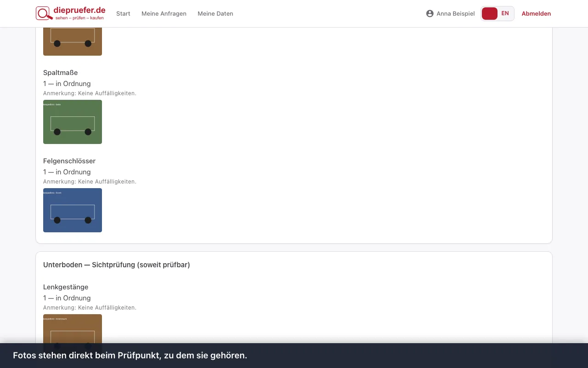Viewport: 588px width, 368px height.
Task: Click the user avatar icon beside Anna Beispiel
Action: point(430,14)
